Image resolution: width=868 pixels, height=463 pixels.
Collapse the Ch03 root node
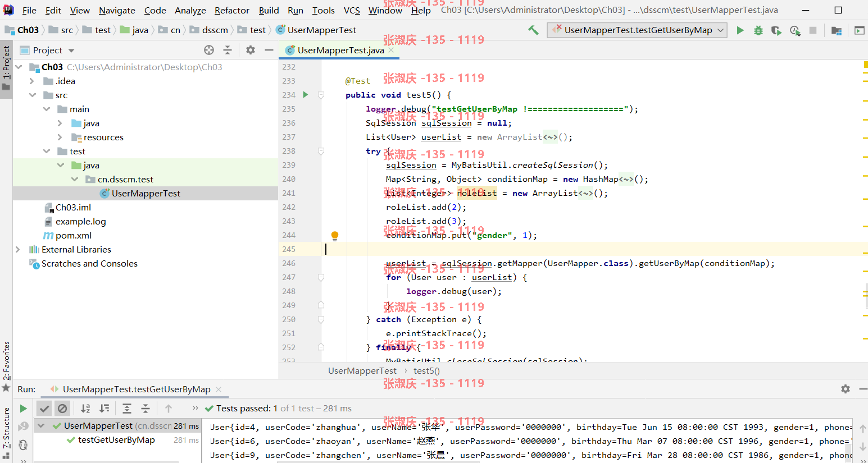point(19,67)
